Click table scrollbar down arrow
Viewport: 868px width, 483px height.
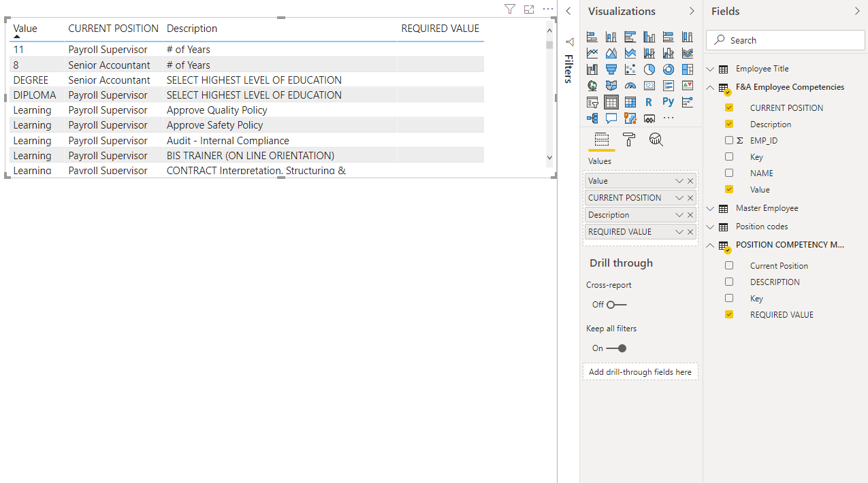(550, 157)
